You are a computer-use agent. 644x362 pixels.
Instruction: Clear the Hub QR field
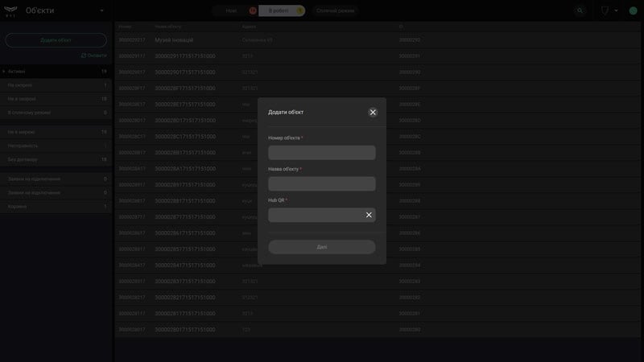point(369,215)
